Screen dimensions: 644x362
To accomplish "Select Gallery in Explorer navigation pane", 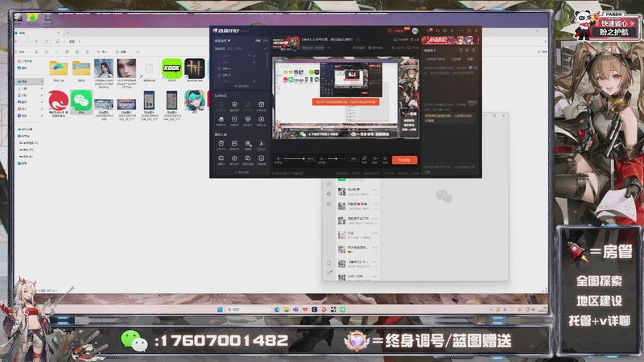I will point(23,68).
